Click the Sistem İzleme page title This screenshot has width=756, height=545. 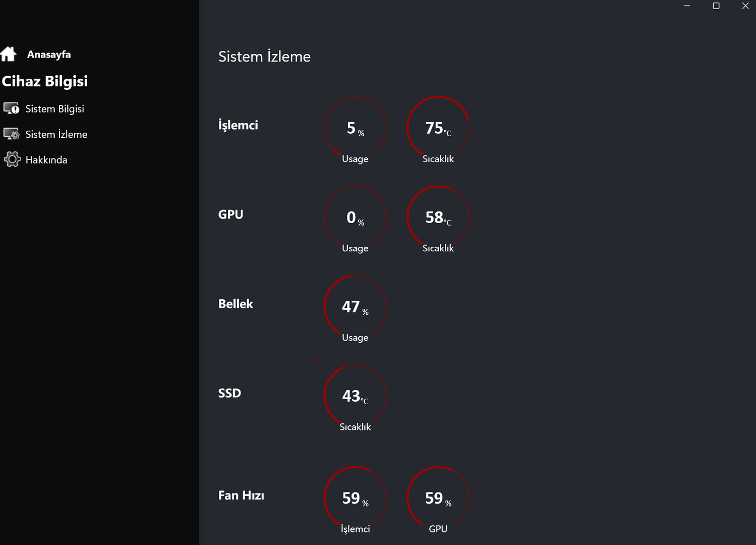(x=264, y=57)
